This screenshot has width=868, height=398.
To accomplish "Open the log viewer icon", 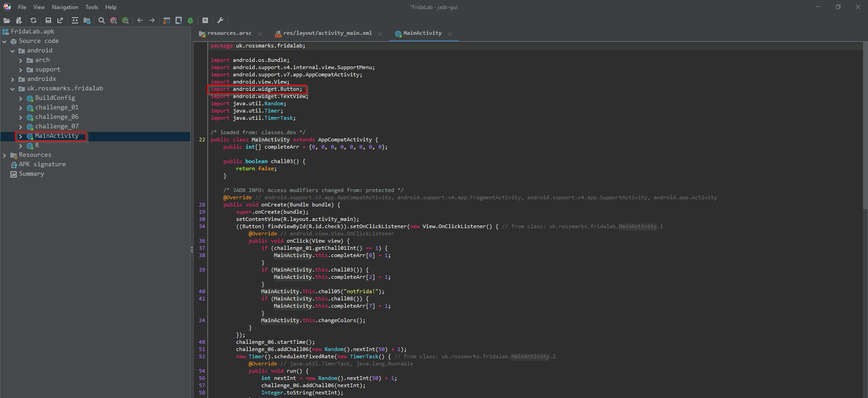I will click(205, 20).
